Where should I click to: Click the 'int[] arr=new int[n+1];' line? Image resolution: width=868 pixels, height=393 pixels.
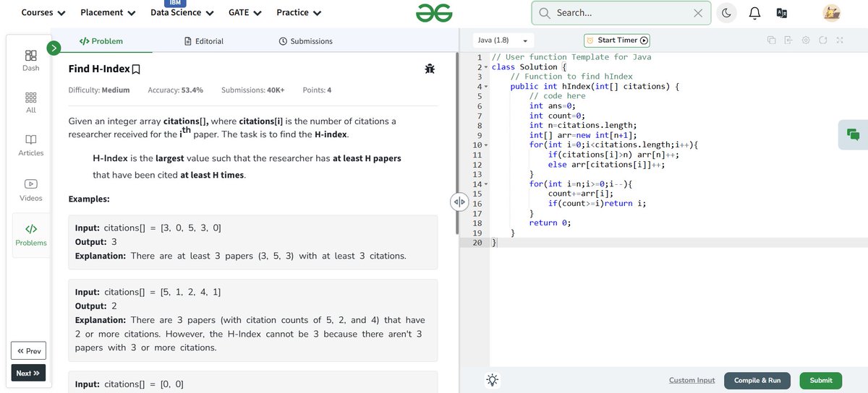[x=584, y=135]
